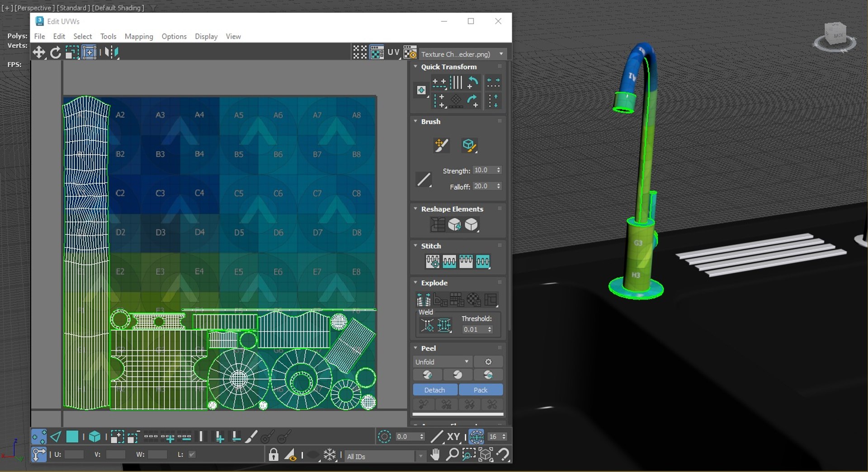
Task: Select the Paint Select brush tool
Action: 251,437
